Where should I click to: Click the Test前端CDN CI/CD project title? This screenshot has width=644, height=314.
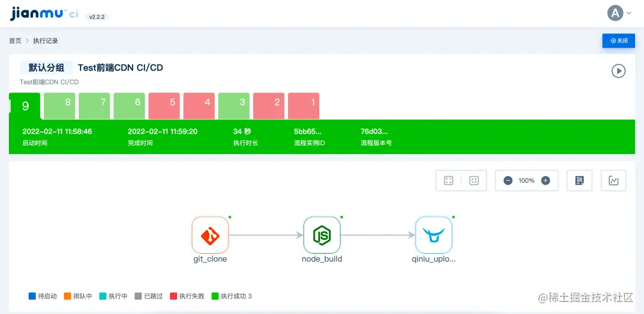pyautogui.click(x=120, y=68)
